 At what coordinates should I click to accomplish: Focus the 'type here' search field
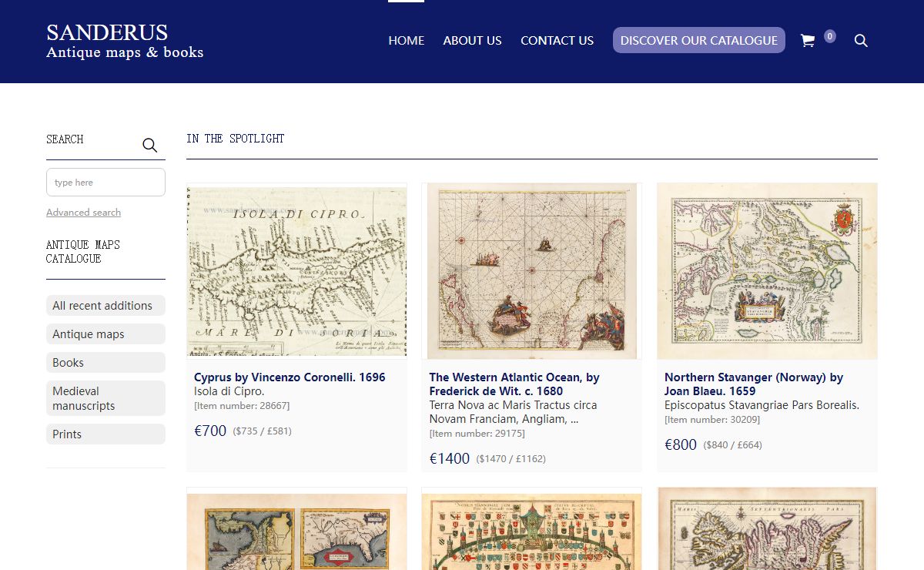(x=105, y=183)
